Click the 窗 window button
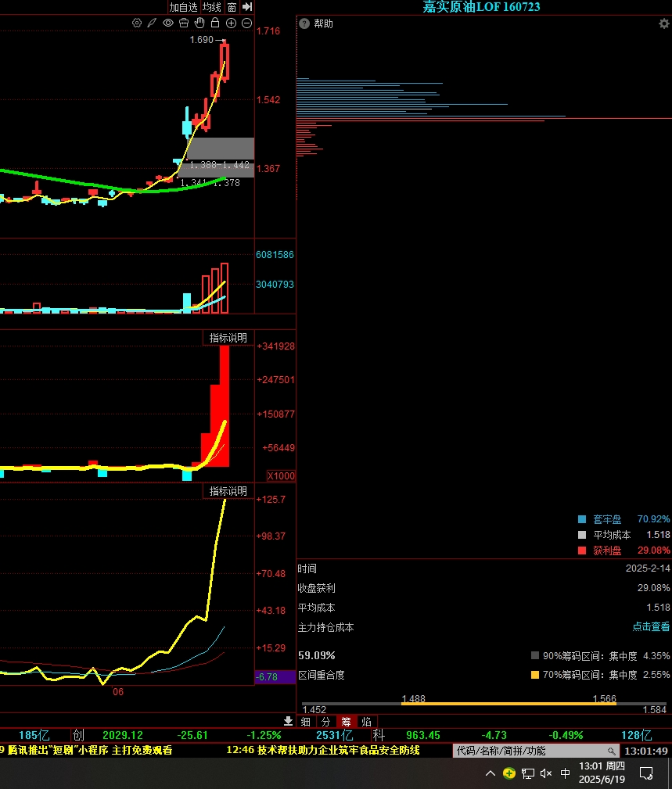Viewport: 672px width, 789px height. click(232, 7)
